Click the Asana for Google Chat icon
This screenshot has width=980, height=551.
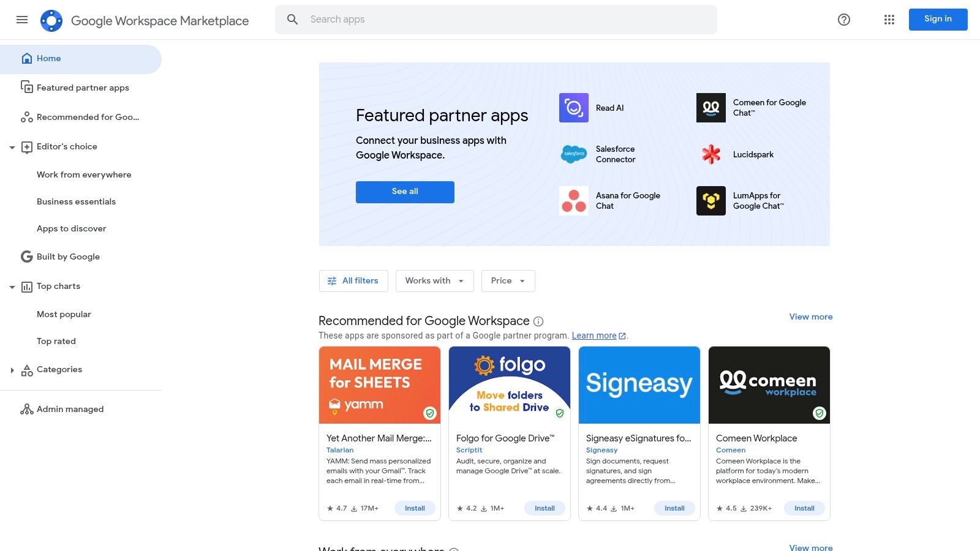(x=573, y=200)
